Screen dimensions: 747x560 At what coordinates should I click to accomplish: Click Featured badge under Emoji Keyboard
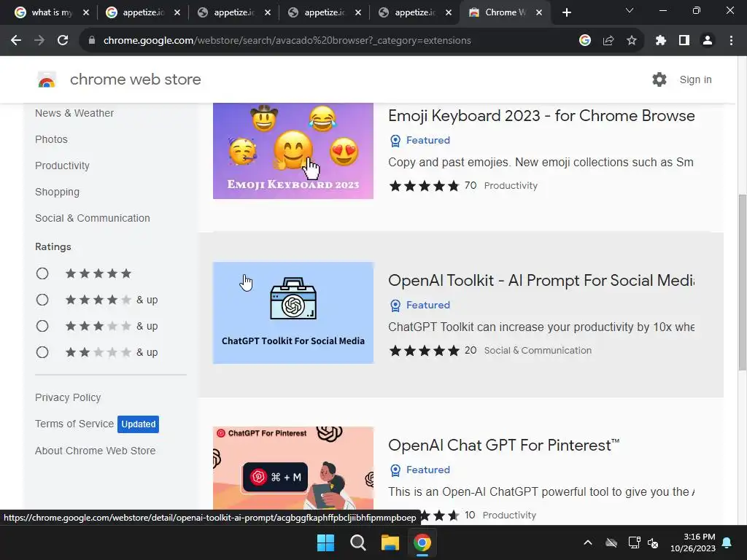coord(420,141)
